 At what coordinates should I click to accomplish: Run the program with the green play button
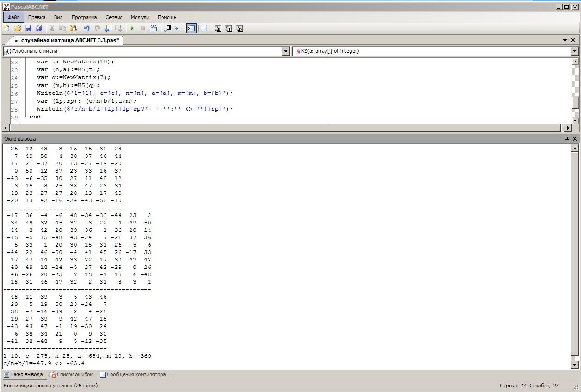click(132, 29)
